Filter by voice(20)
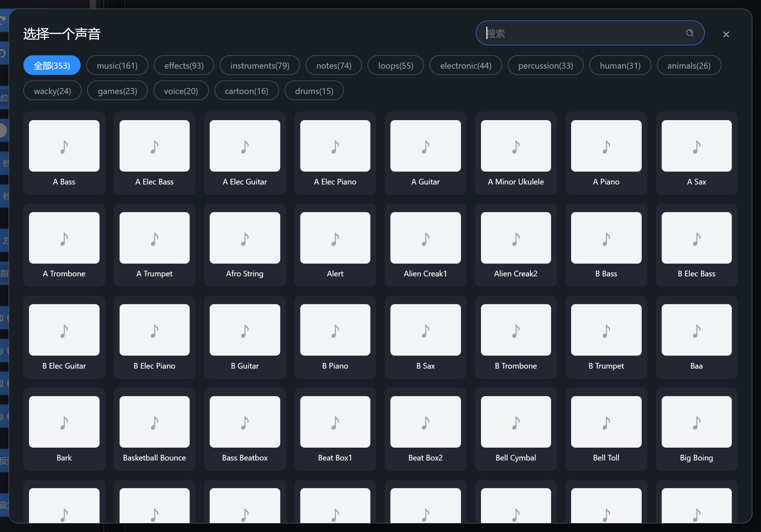 [x=181, y=91]
